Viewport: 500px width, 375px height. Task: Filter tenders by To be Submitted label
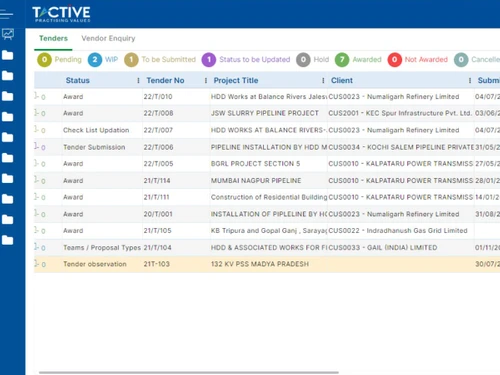[169, 60]
